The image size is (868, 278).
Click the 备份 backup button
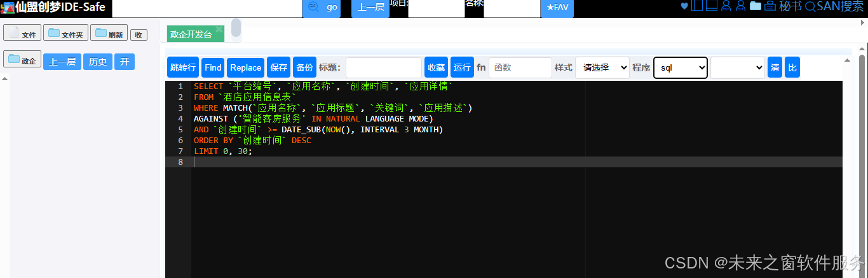pyautogui.click(x=304, y=67)
